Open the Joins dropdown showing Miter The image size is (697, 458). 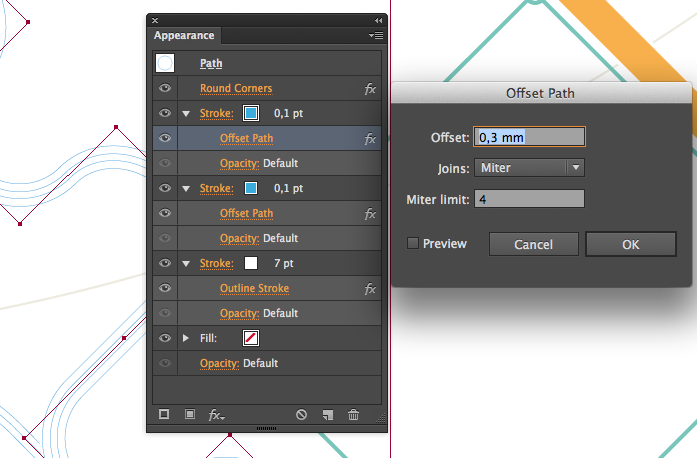pos(530,168)
